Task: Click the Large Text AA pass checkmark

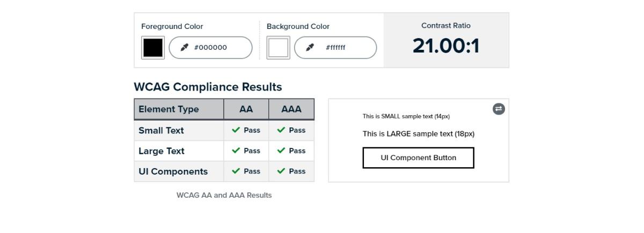Action: coord(236,151)
